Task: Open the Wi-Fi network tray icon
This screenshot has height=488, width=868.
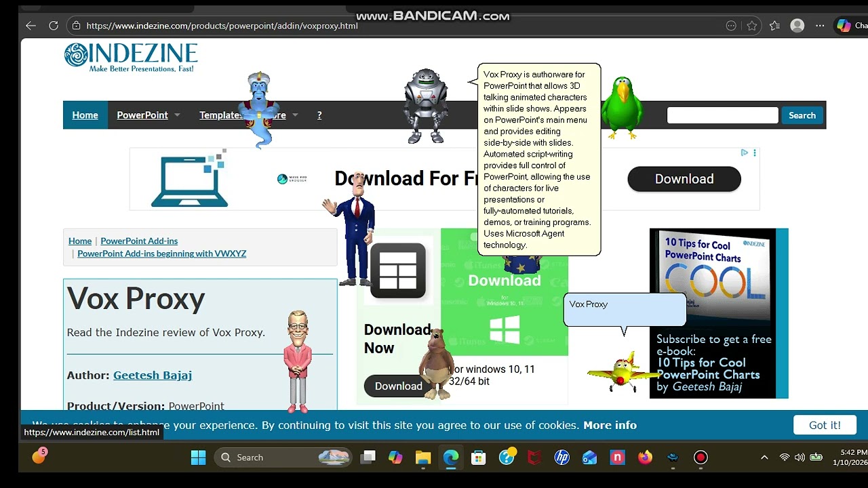Action: click(x=785, y=457)
